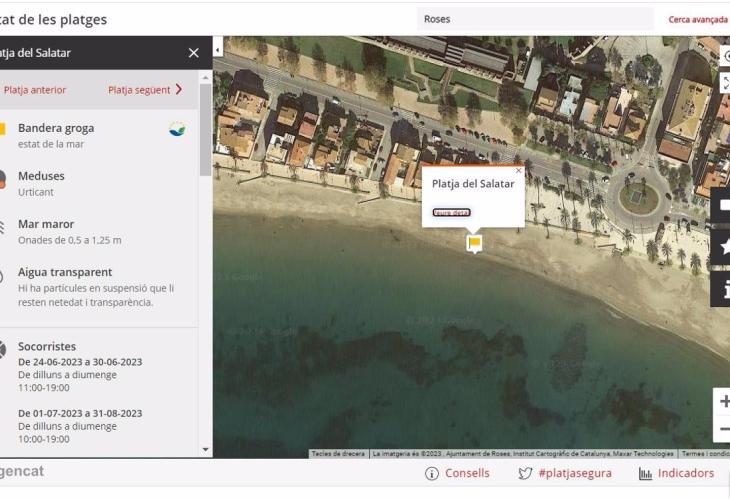Close the Platja del Salatar map popup
The width and height of the screenshot is (730, 500).
coord(518,171)
